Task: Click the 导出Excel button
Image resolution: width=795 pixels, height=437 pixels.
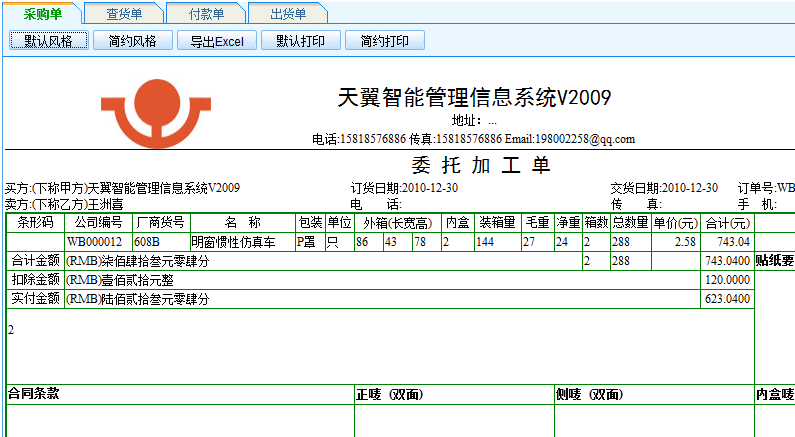Action: point(217,41)
